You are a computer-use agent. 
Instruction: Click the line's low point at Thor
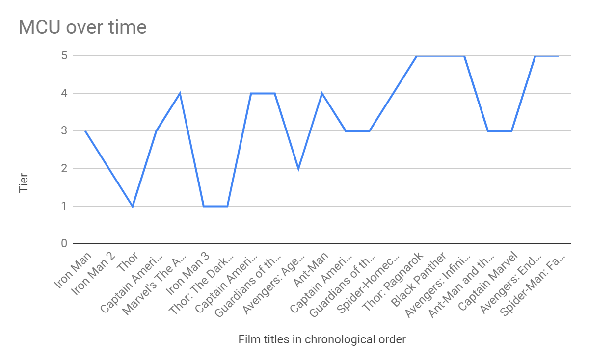(133, 206)
